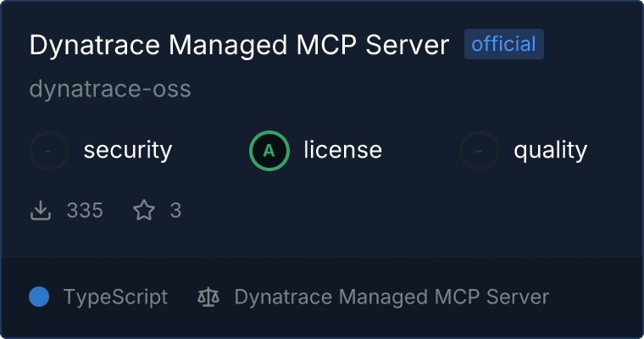Select the quality label text
Viewport: 644px width, 339px height.
coord(550,151)
